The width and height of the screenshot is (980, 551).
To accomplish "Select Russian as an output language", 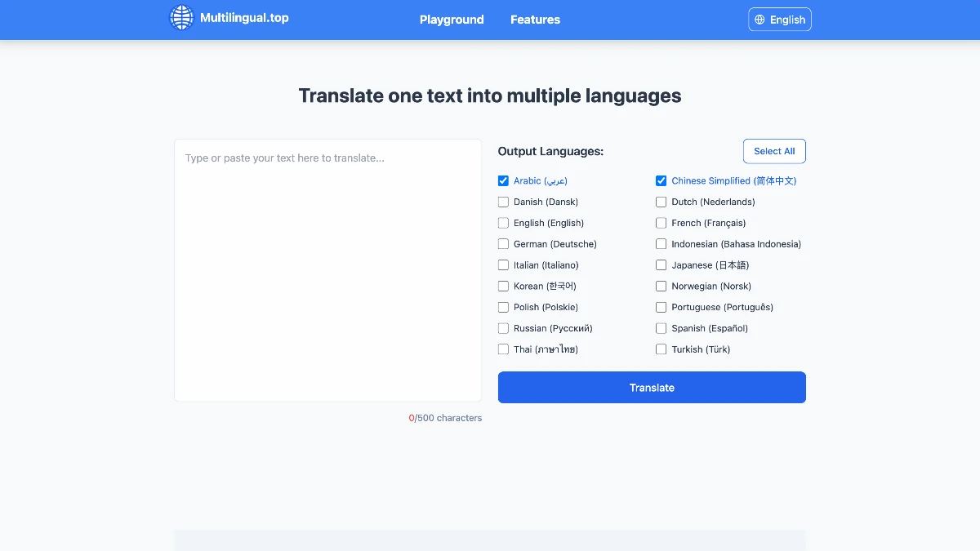I will pyautogui.click(x=503, y=327).
